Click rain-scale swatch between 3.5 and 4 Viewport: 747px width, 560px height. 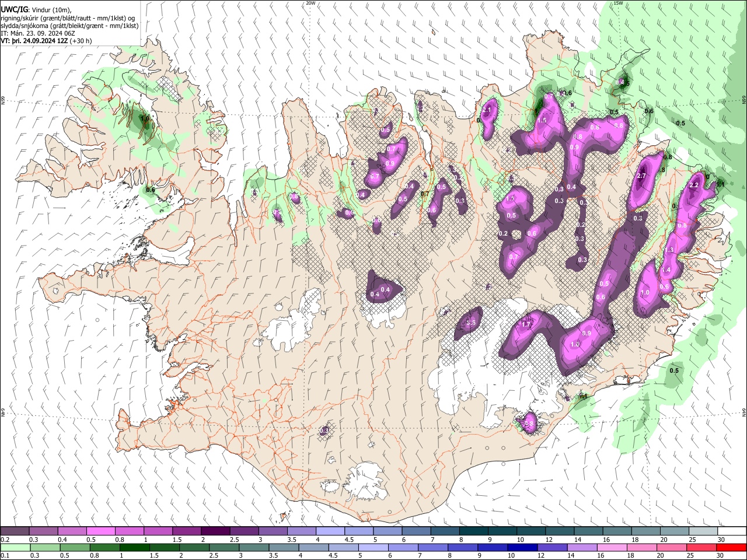click(x=284, y=548)
